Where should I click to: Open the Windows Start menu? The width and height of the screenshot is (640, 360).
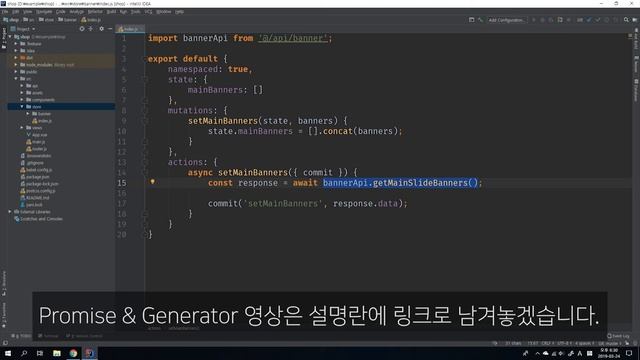pyautogui.click(x=8, y=353)
